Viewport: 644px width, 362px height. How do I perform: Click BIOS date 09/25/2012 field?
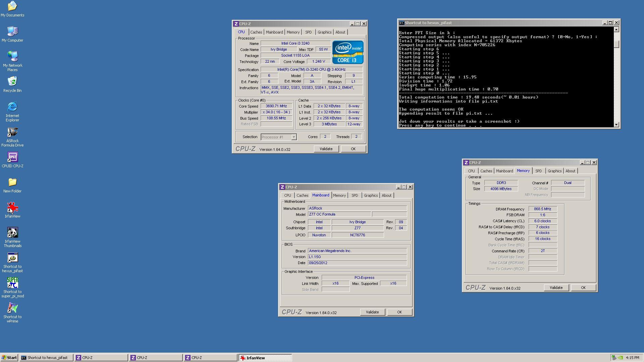pos(357,263)
